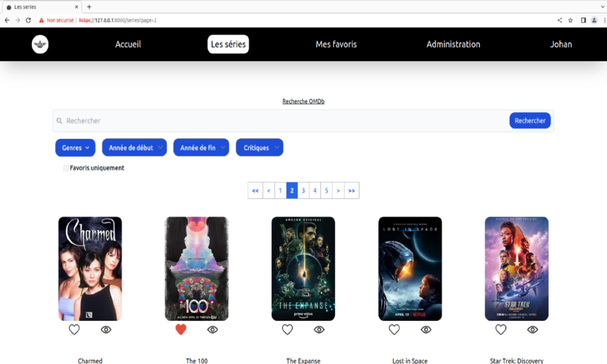Screen dimensions: 607x364
Task: Open The Expanse poster thumbnail
Action: tap(303, 269)
